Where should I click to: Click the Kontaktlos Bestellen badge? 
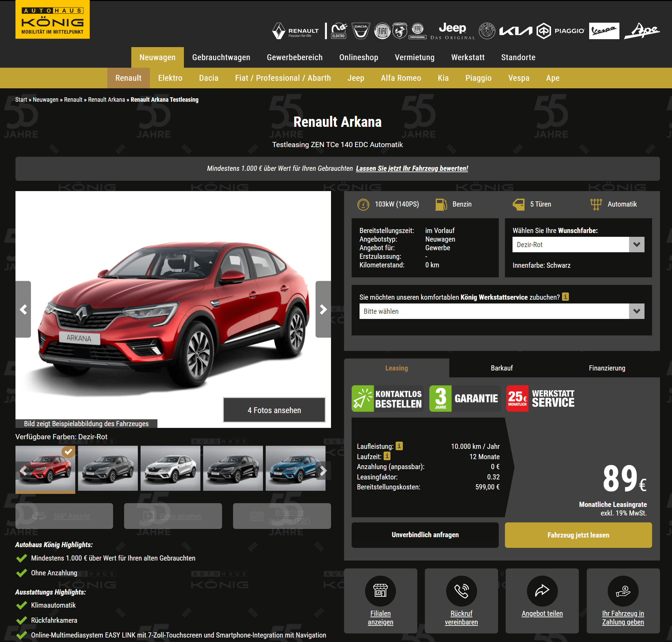coord(387,399)
